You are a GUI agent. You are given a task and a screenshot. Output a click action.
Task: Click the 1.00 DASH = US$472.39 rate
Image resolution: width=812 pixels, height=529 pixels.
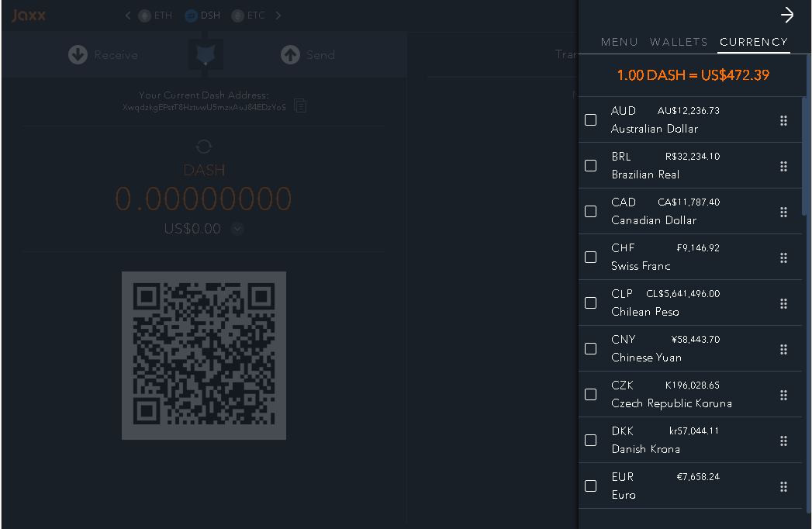point(693,75)
